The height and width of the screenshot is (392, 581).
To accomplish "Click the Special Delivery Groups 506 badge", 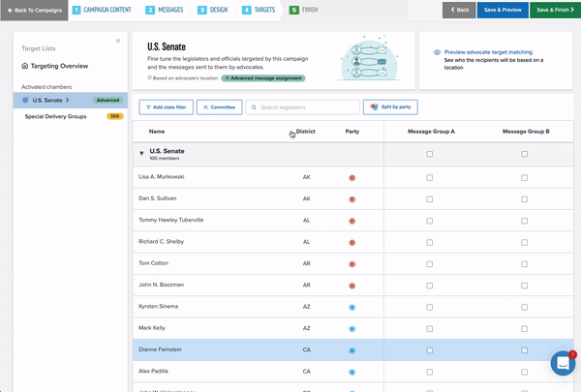I will tap(114, 116).
